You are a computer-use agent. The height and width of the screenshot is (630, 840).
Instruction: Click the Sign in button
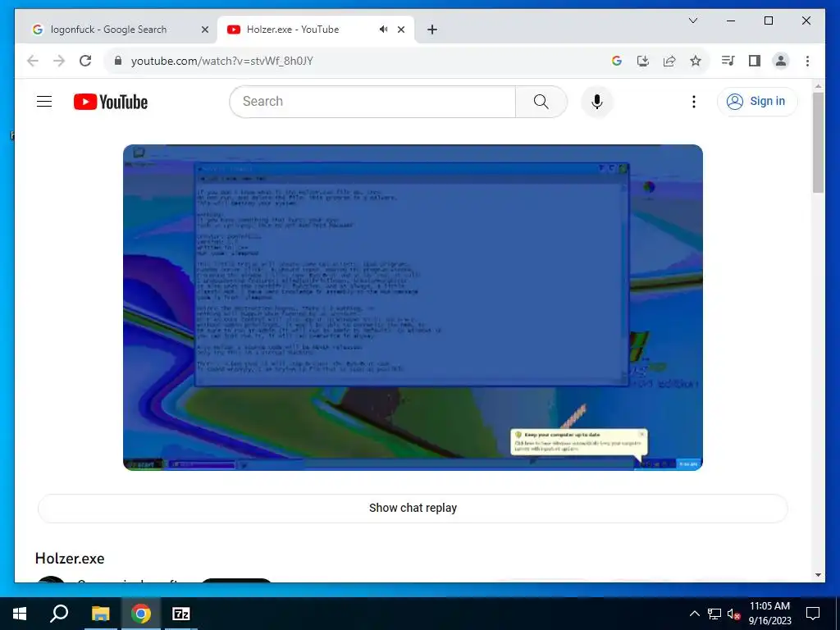(x=757, y=101)
